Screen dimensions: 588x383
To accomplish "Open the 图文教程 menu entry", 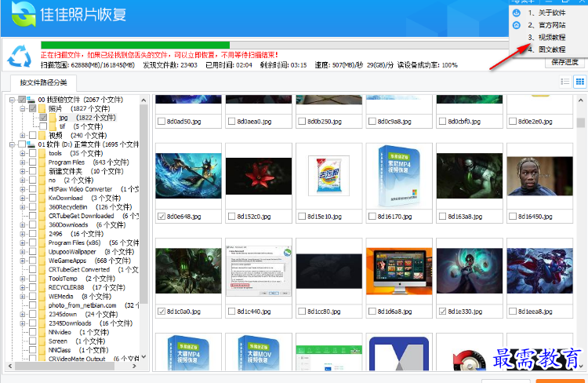I will 546,49.
